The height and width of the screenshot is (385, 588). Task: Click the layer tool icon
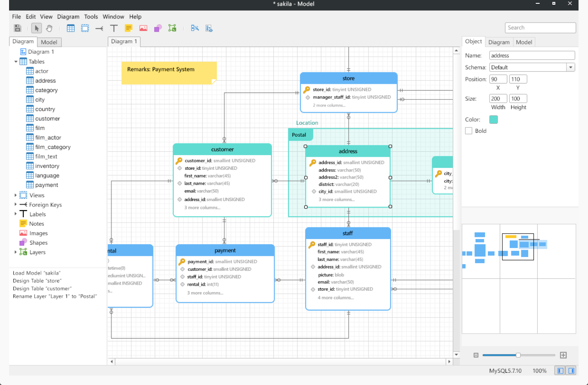(x=172, y=28)
